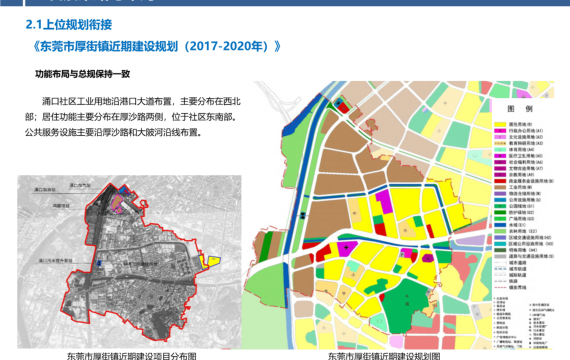Click the yellow 居住用地(R) legend swatch
This screenshot has width=570, height=360.
tap(500, 124)
